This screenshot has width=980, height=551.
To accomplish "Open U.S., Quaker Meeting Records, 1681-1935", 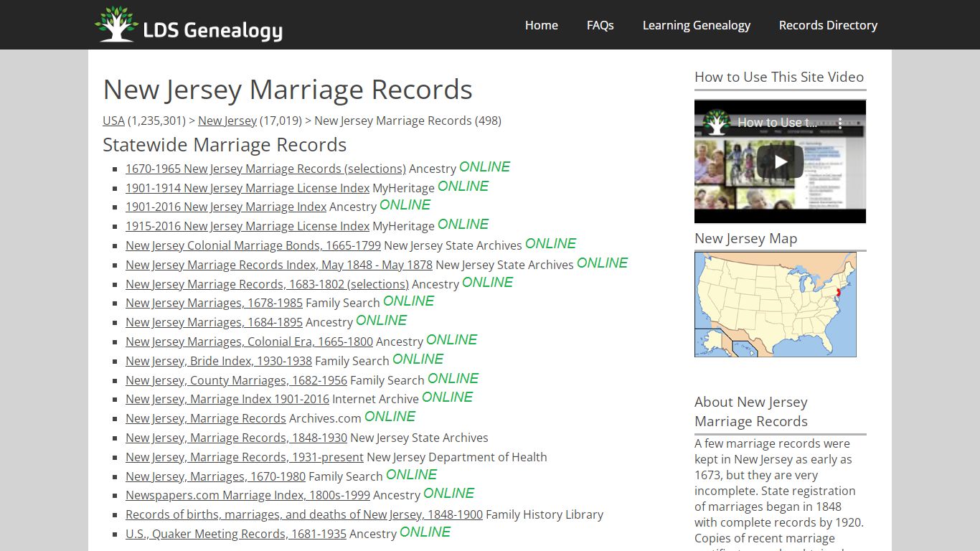I will point(236,534).
